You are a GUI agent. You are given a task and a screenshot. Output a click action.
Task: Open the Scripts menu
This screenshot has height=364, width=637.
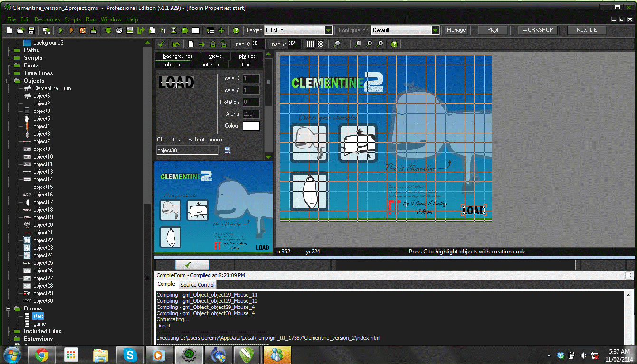pos(73,19)
